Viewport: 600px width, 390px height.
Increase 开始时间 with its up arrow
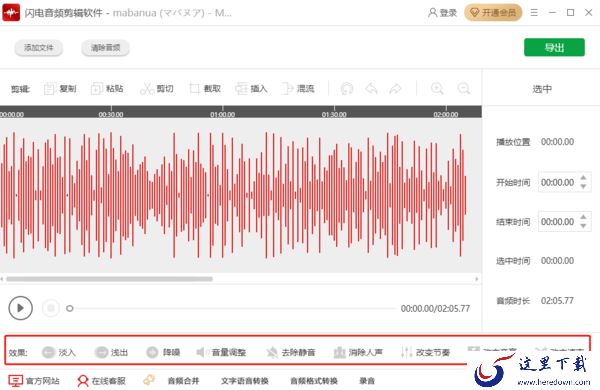pos(583,178)
